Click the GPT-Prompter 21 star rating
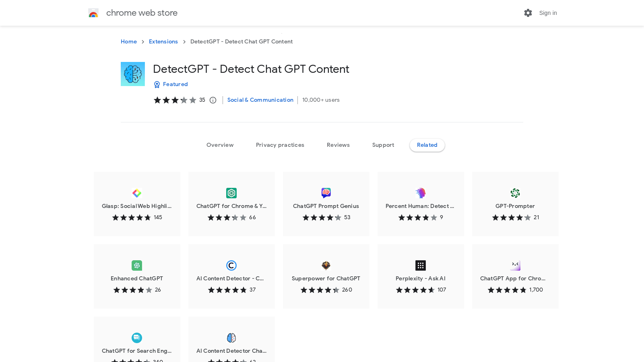 tap(512, 218)
